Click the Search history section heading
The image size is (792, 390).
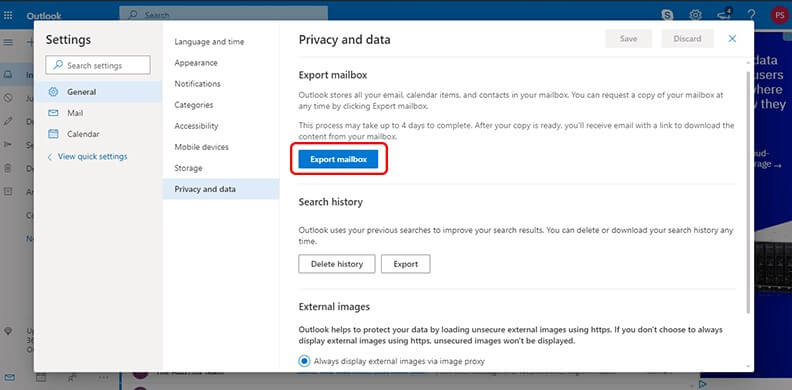(x=330, y=202)
